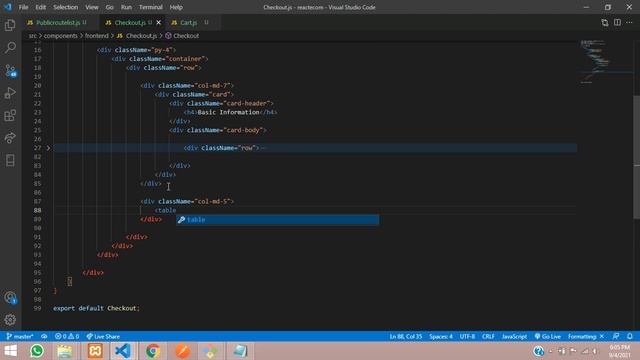Viewport: 640px width, 360px height.
Task: Click the synchronize changes cloud icon
Action: [x=44, y=336]
